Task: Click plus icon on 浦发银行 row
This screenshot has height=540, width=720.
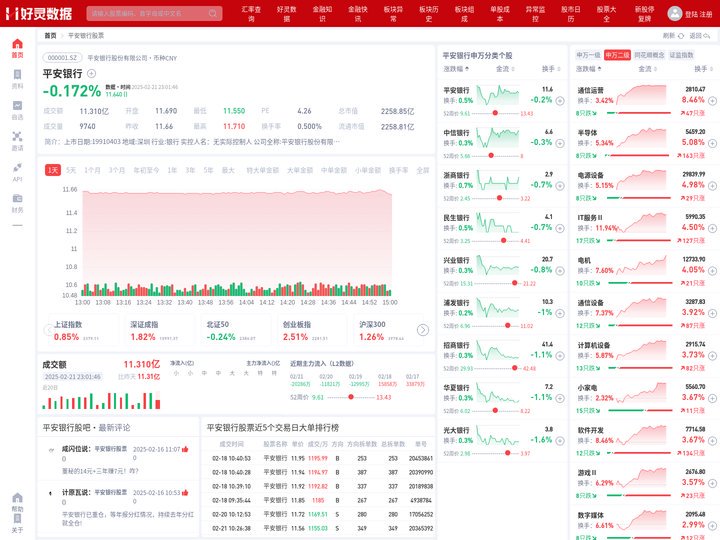Action: coord(560,313)
